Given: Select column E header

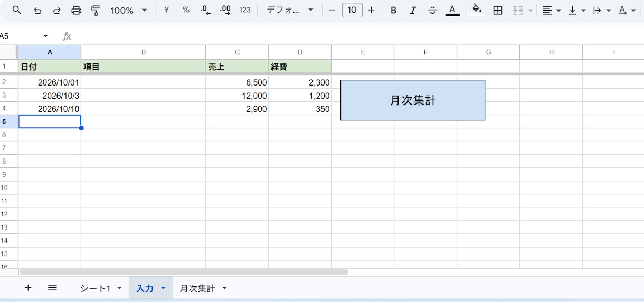Looking at the screenshot, I should coord(363,52).
